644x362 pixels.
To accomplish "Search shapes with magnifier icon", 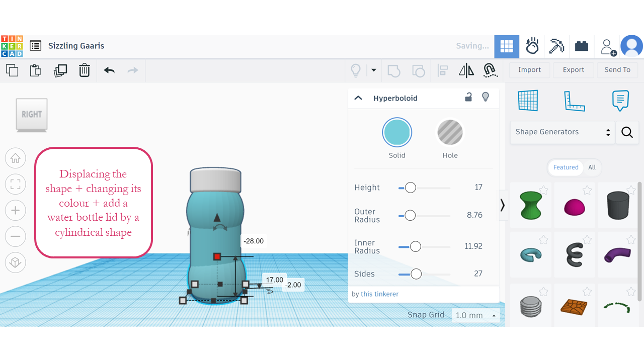I will (627, 132).
